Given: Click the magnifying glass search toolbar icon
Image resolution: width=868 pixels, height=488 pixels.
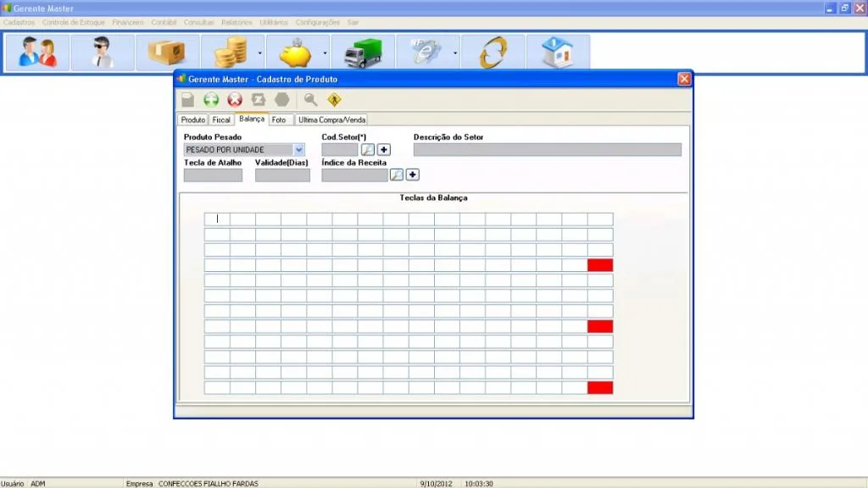Looking at the screenshot, I should pyautogui.click(x=310, y=100).
